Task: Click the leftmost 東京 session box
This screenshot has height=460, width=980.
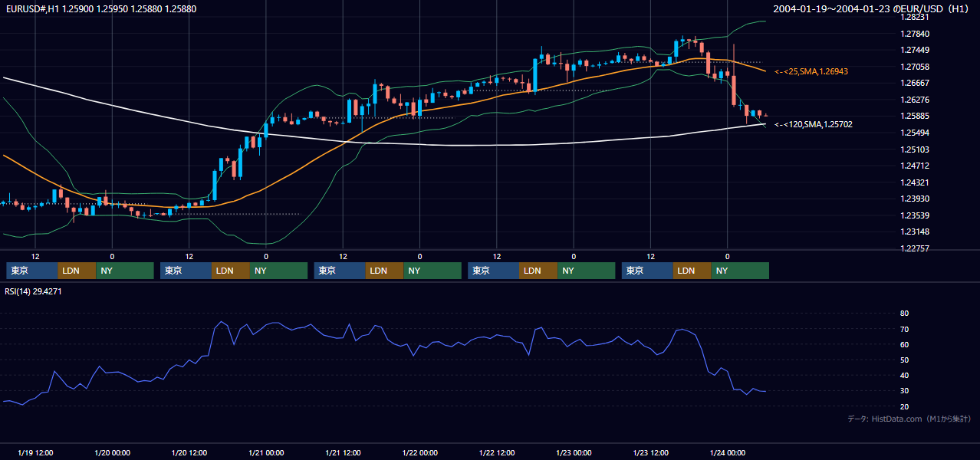Action: pyautogui.click(x=32, y=271)
